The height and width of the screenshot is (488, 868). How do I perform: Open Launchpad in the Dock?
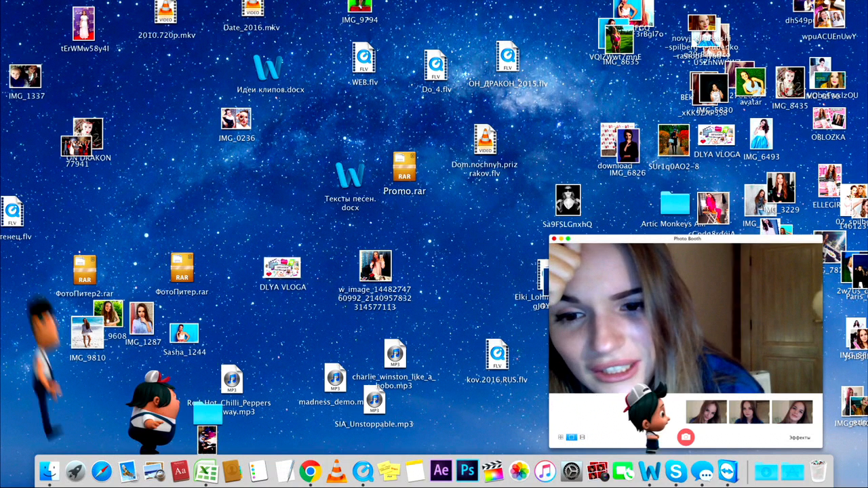[75, 471]
